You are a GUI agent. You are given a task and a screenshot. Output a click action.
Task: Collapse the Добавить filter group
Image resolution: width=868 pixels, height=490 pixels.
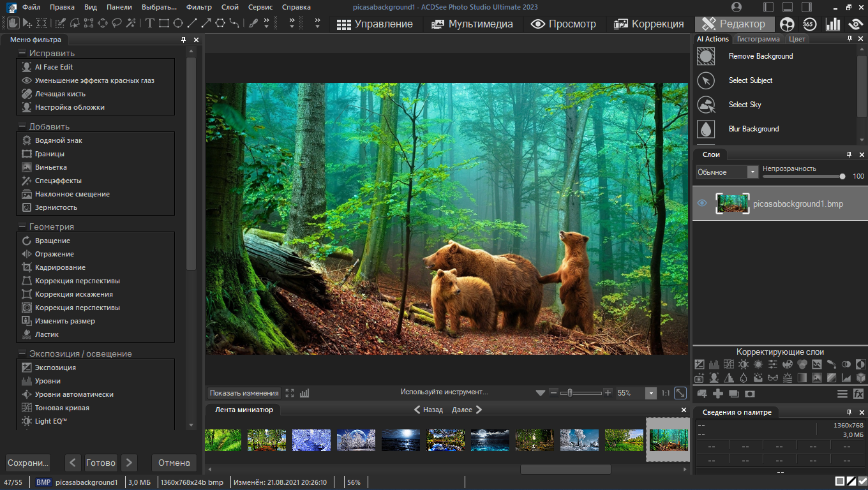coord(22,126)
